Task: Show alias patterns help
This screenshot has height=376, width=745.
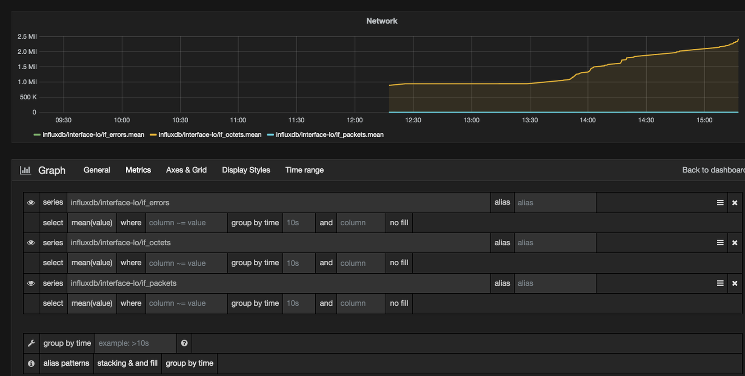Action: 67,363
